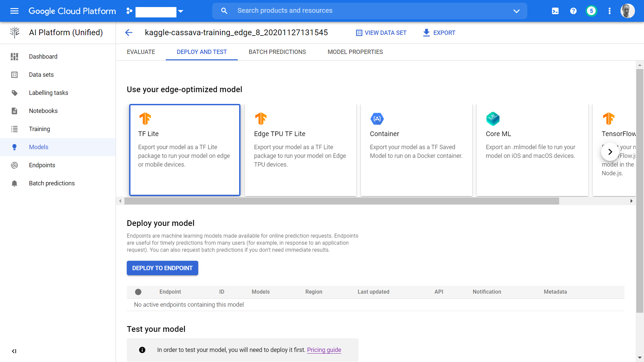Click the search products and resources field
Screen dimensions: 644x362
coord(369,11)
